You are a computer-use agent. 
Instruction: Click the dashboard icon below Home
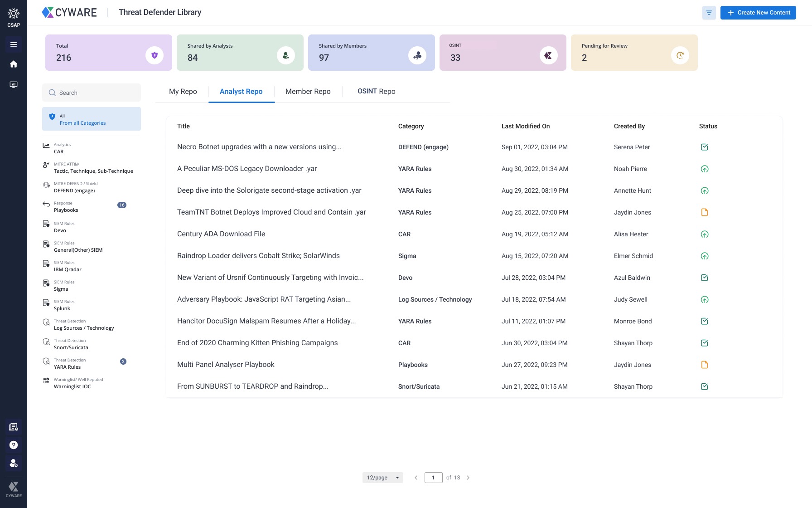(14, 84)
